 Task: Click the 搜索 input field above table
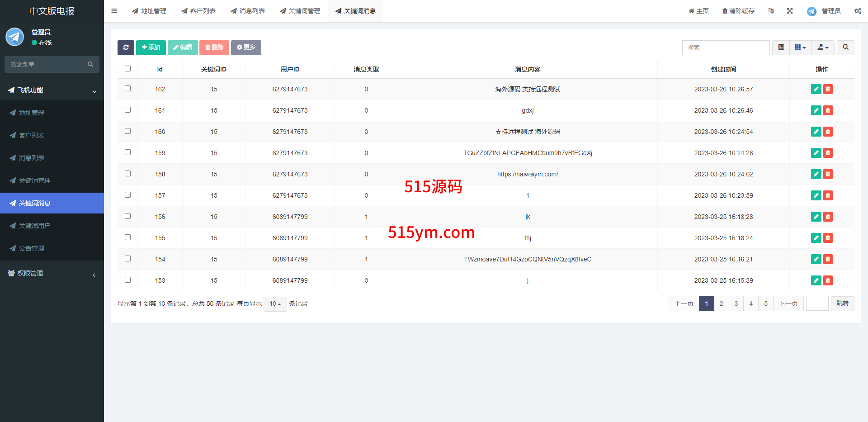click(726, 47)
